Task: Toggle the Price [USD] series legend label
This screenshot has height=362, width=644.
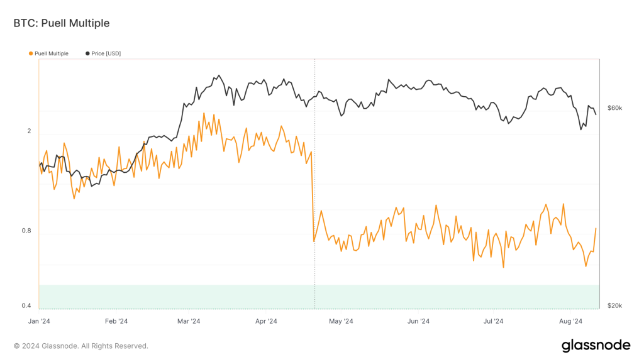Action: [x=106, y=53]
